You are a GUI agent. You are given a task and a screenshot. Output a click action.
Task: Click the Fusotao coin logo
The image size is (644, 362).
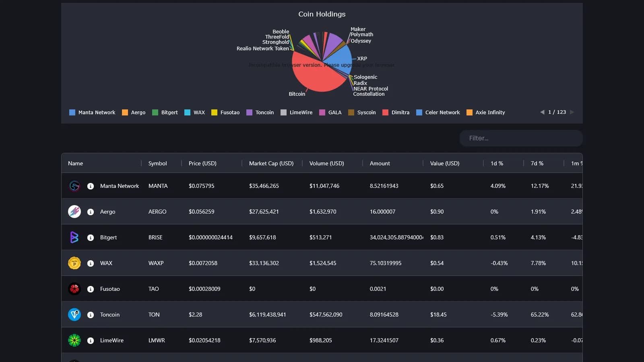point(74,289)
